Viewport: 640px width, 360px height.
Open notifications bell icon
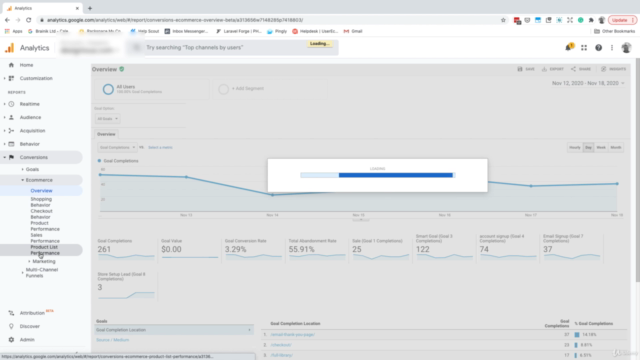(x=569, y=47)
